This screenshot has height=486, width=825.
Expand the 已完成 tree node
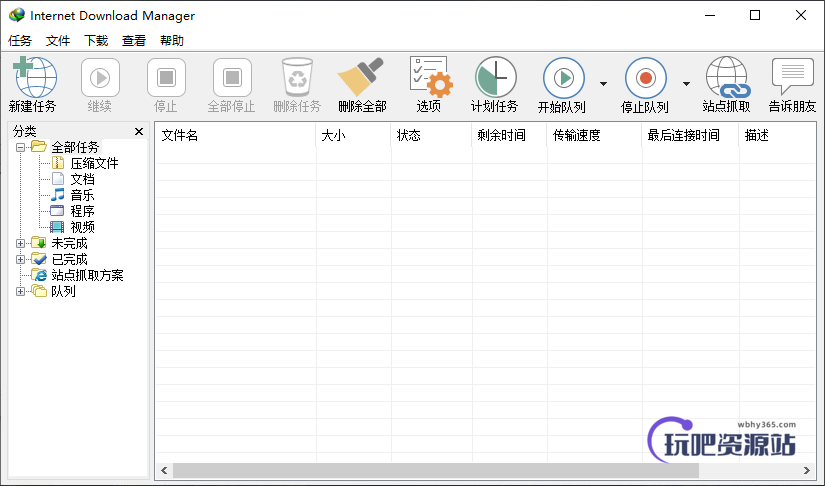20,259
